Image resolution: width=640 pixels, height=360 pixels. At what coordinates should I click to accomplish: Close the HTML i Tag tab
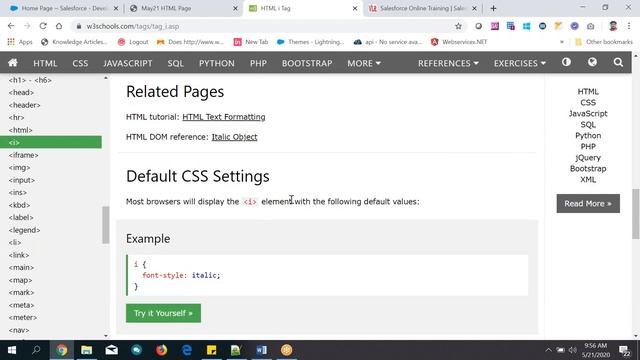coord(355,8)
